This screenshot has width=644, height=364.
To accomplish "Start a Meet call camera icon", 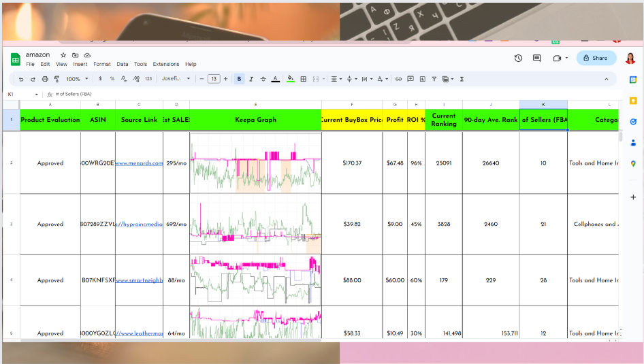I will pos(557,59).
